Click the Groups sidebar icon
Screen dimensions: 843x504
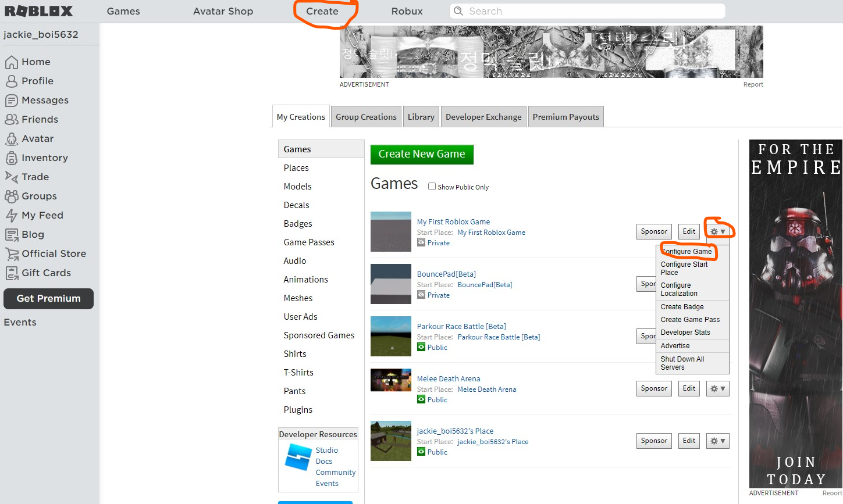[12, 196]
